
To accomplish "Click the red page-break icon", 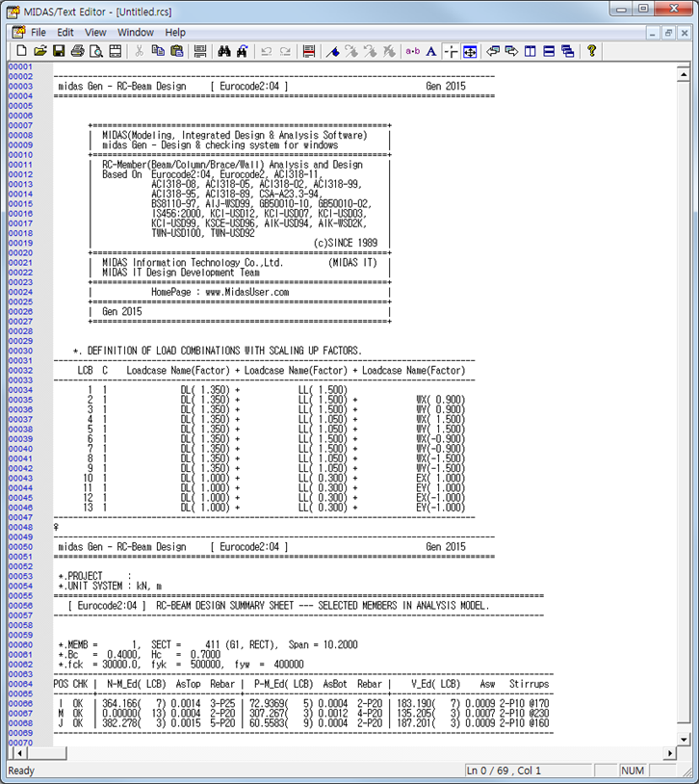I will coord(309,51).
